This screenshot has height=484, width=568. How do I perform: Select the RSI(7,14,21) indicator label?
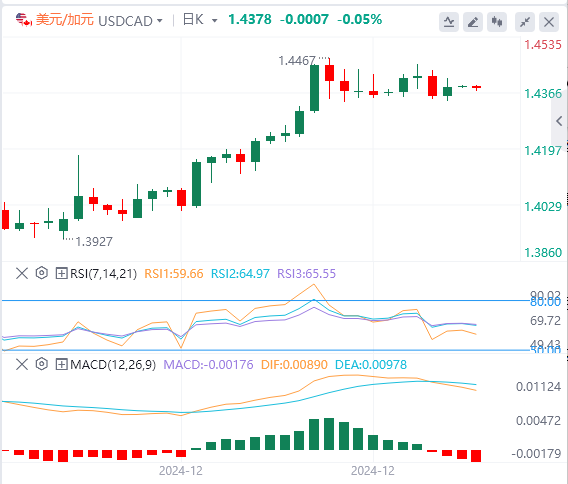click(104, 274)
